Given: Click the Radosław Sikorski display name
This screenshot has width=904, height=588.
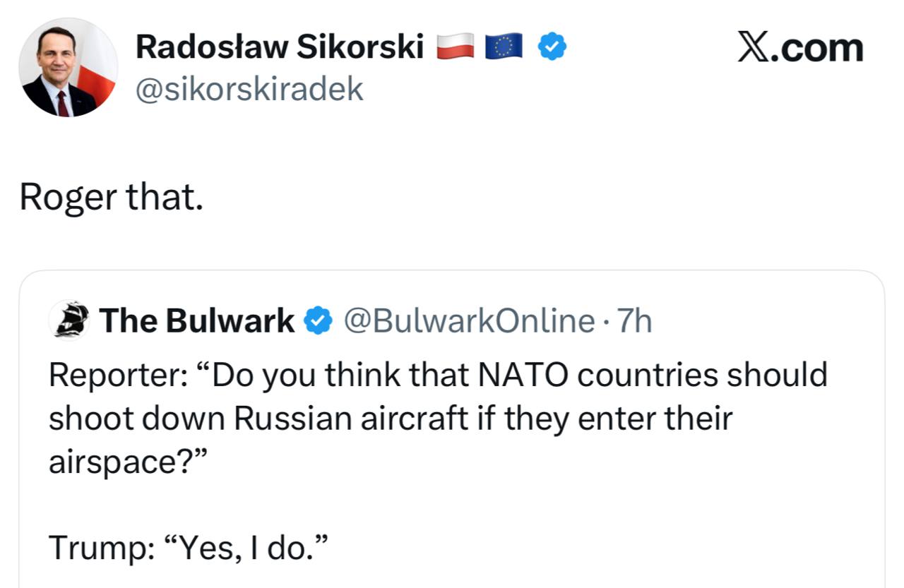Looking at the screenshot, I should pyautogui.click(x=279, y=47).
